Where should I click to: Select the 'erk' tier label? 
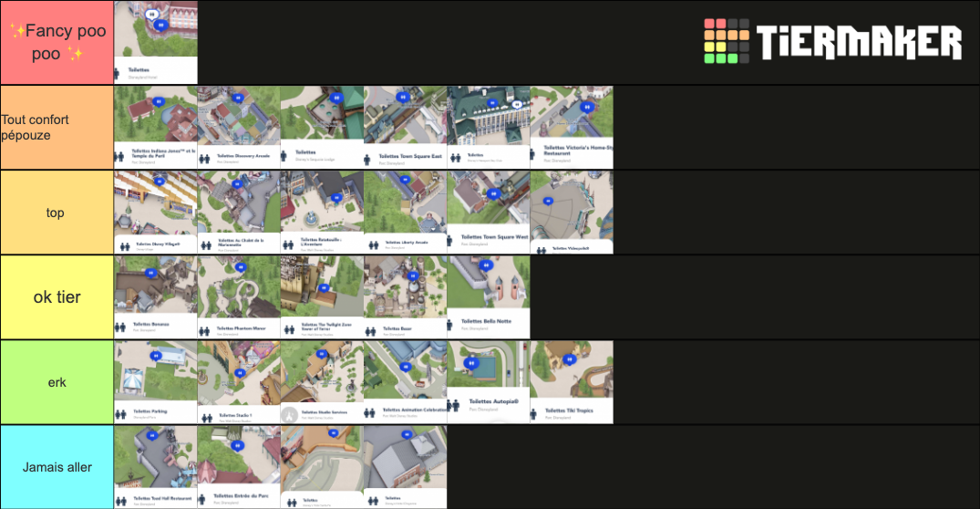click(x=57, y=382)
